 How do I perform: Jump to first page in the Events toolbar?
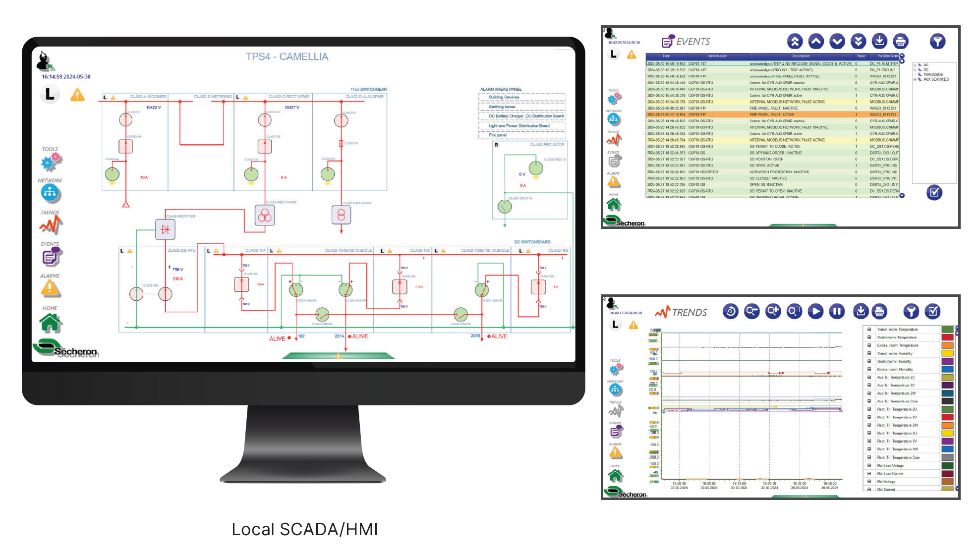pyautogui.click(x=795, y=42)
